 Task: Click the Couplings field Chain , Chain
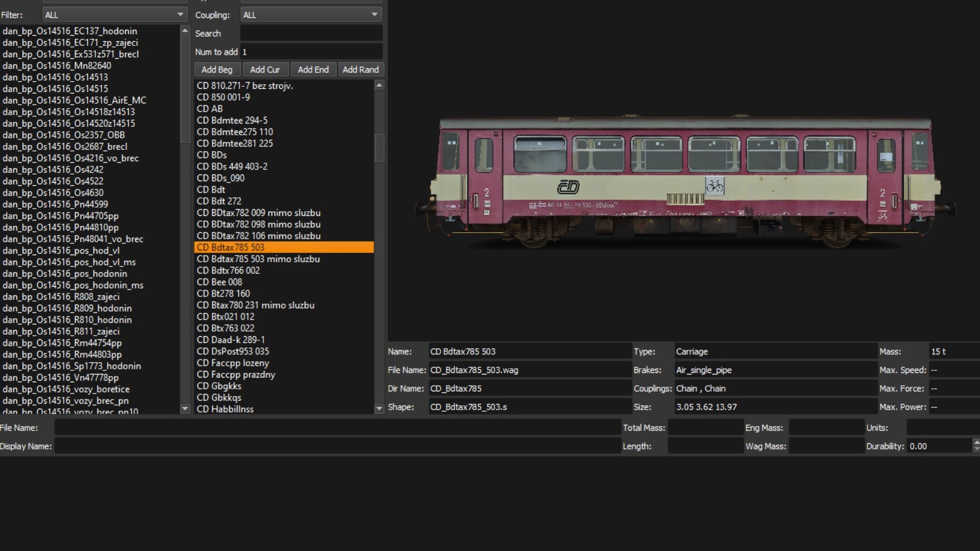point(776,388)
